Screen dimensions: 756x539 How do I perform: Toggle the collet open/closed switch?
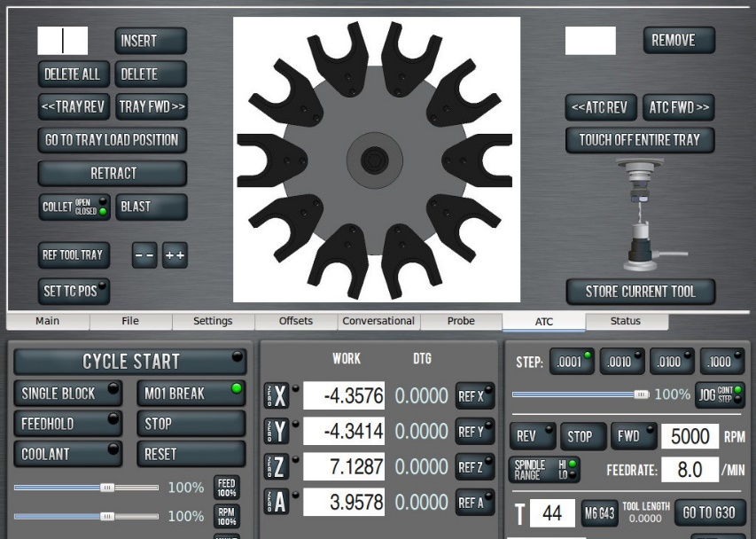74,207
